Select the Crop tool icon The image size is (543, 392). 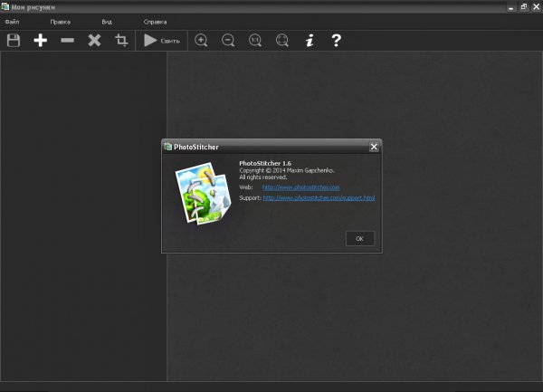pos(121,40)
